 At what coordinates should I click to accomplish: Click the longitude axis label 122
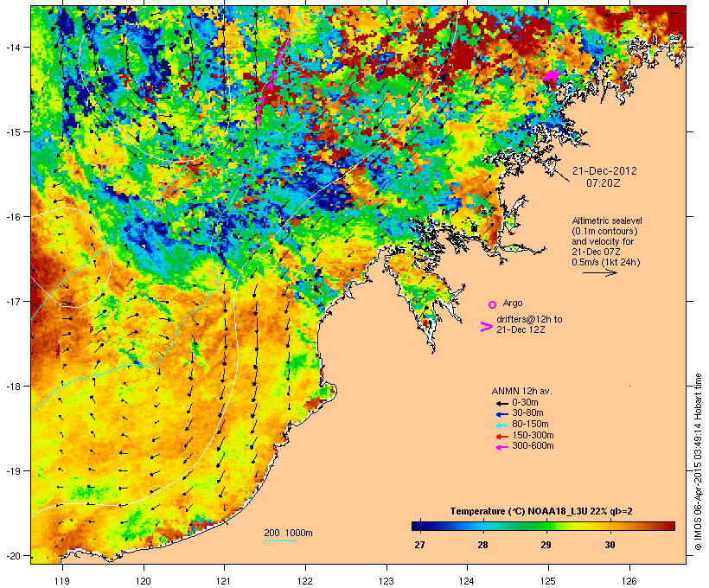tap(305, 581)
